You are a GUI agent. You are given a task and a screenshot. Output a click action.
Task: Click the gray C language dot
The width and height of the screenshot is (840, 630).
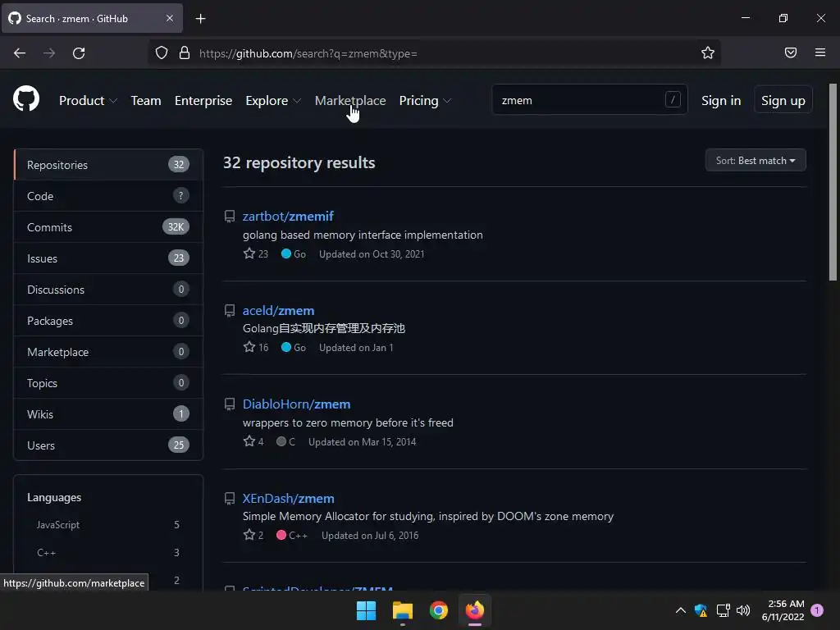point(281,441)
